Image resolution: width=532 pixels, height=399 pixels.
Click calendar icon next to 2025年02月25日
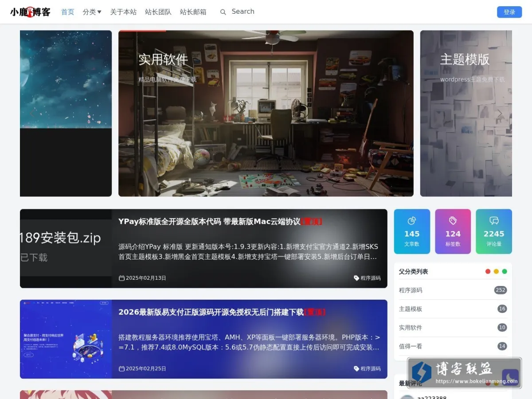click(121, 368)
